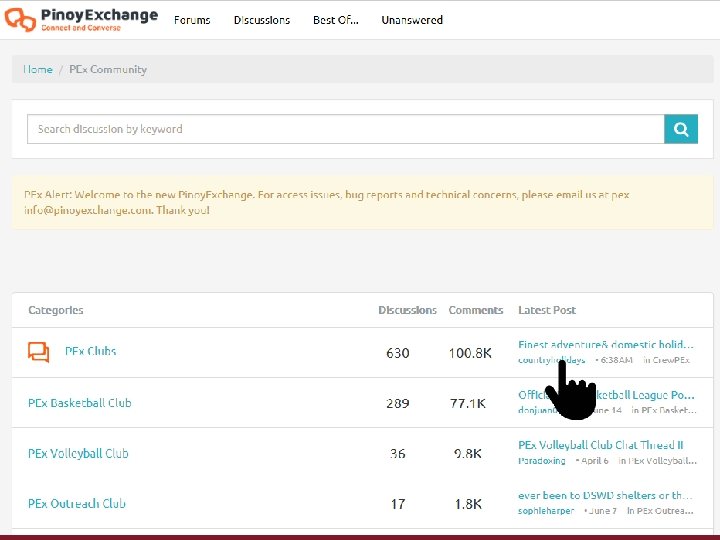The image size is (720, 540).
Task: Click the 1.8K comments count
Action: click(x=468, y=504)
